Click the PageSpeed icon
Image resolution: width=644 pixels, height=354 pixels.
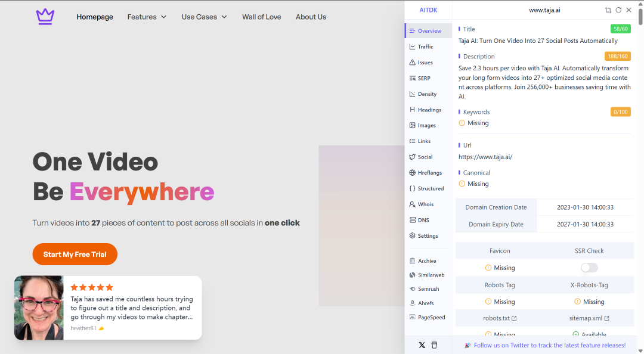(413, 317)
